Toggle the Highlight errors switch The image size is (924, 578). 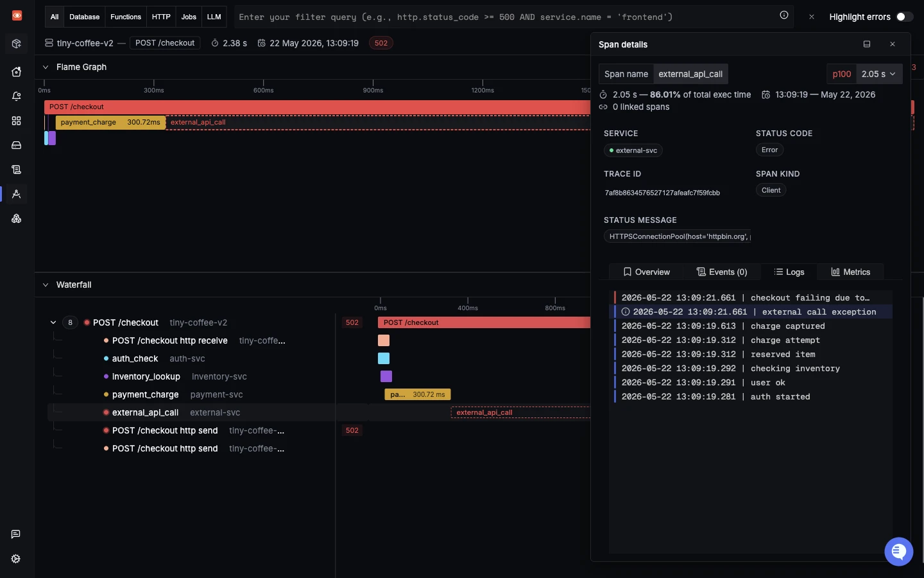tap(904, 17)
